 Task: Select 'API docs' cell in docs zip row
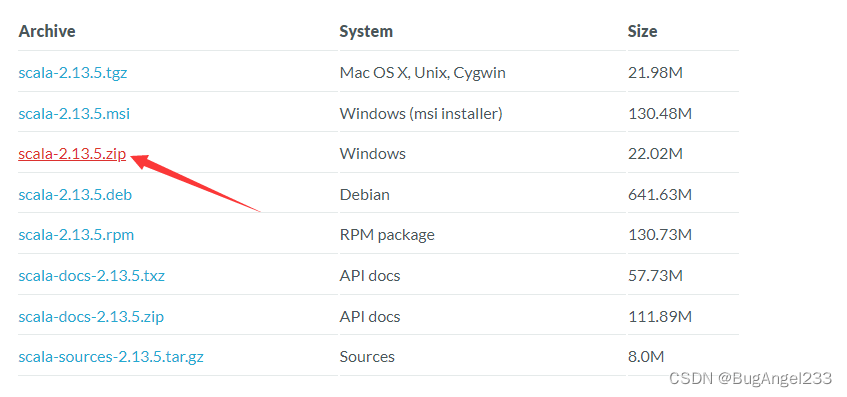[370, 316]
